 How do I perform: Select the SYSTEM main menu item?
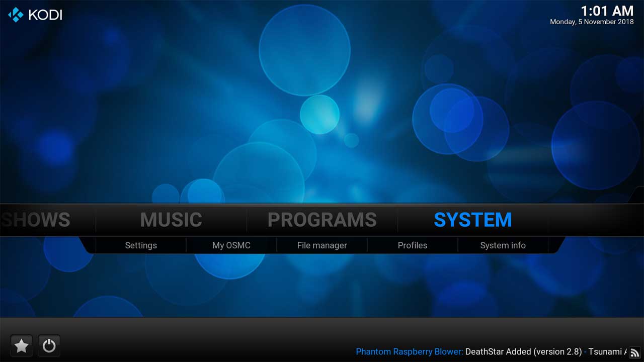point(472,220)
